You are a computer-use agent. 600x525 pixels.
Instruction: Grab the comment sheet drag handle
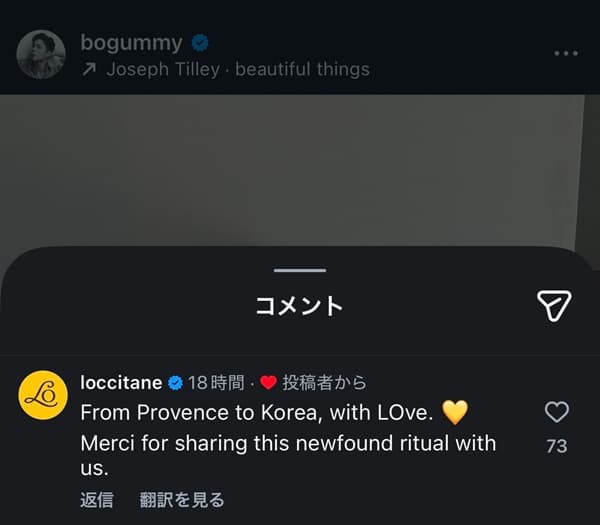coord(300,270)
